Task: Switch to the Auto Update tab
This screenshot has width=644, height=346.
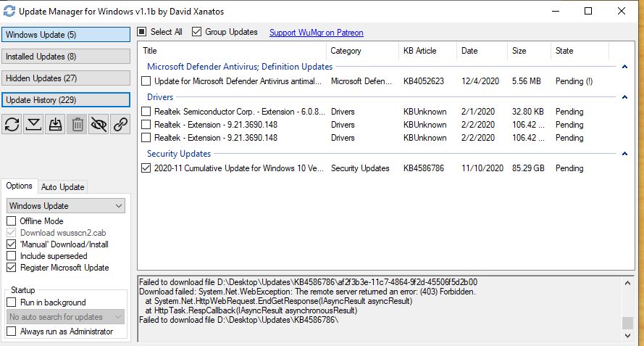Action: [62, 186]
